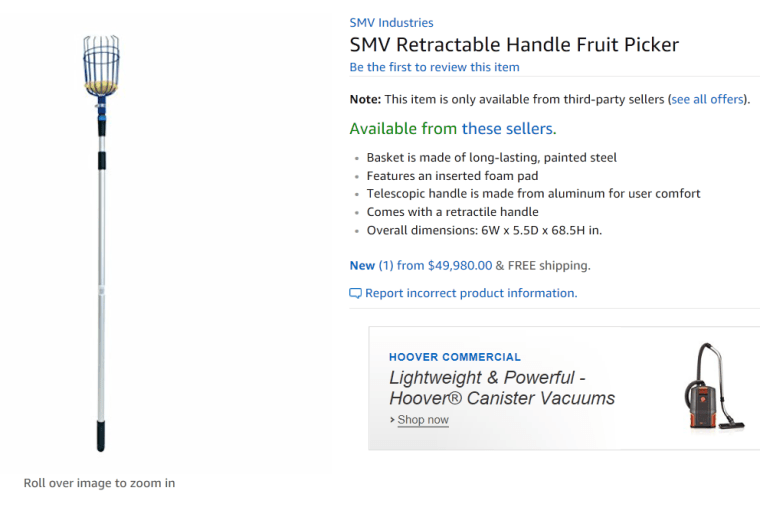The height and width of the screenshot is (517, 760).
Task: Click the Hoover vacuum image in ad
Action: click(x=709, y=386)
